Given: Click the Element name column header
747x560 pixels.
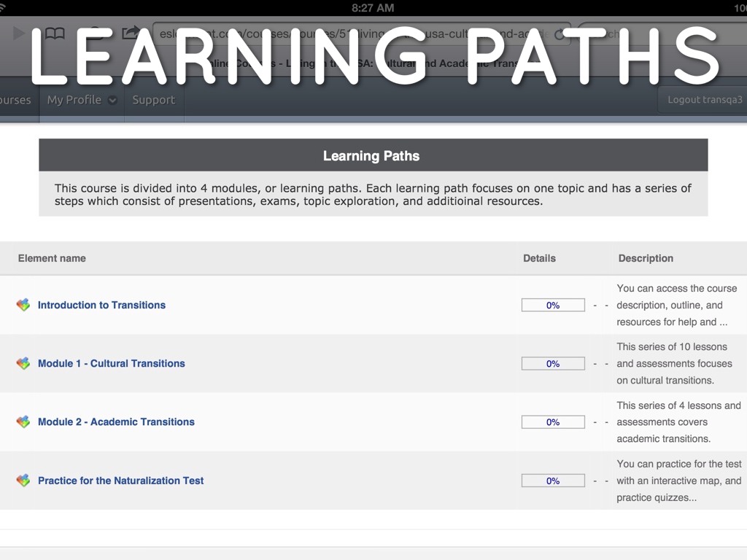Looking at the screenshot, I should [x=52, y=258].
